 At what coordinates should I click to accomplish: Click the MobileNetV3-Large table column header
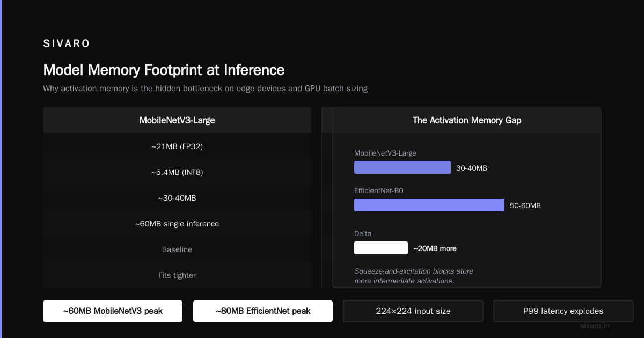[177, 120]
